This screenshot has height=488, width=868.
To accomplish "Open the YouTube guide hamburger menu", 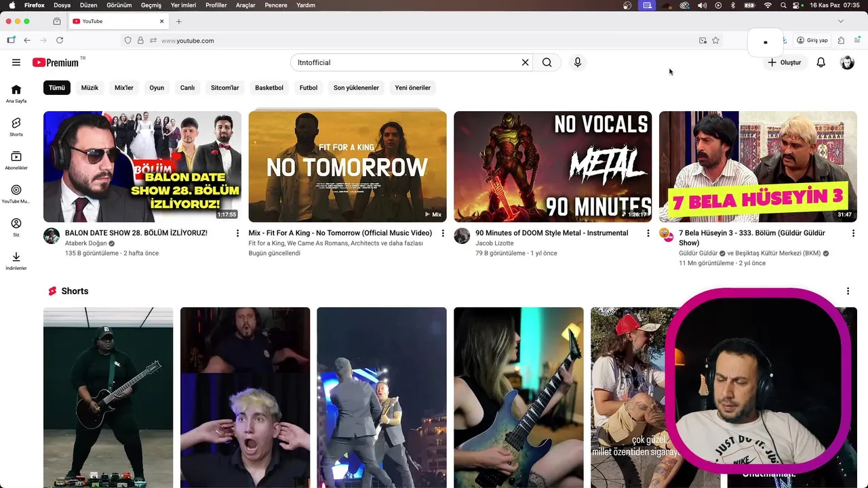I will point(16,62).
